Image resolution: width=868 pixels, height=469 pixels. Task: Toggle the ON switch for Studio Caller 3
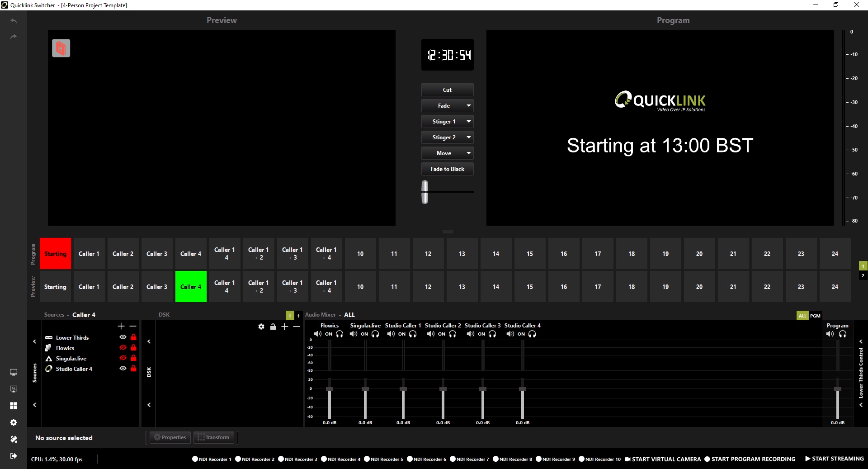pyautogui.click(x=481, y=334)
